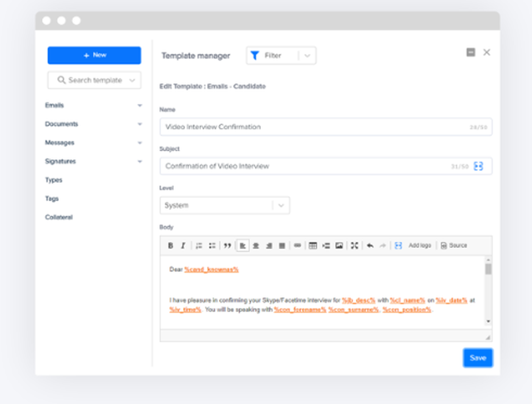
Task: Maximize the body editor
Action: [354, 245]
